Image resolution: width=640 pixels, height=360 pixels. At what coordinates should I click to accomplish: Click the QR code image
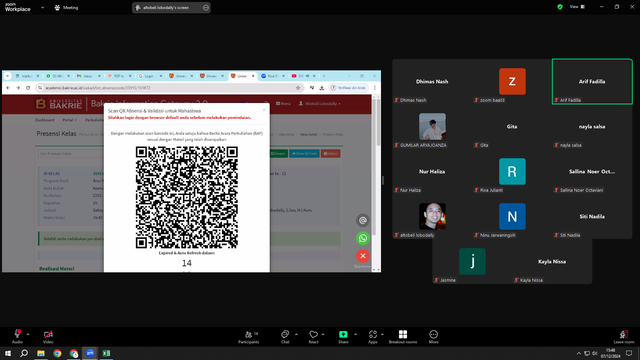tap(187, 198)
